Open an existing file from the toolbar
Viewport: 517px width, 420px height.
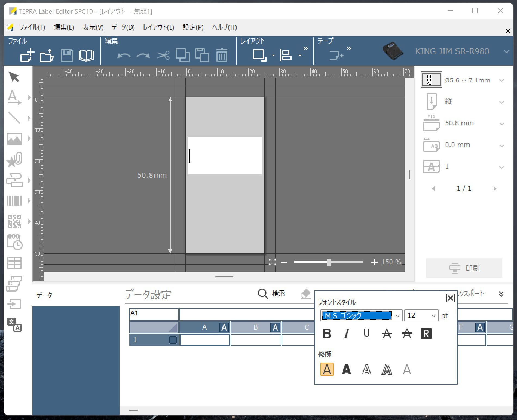[x=47, y=55]
